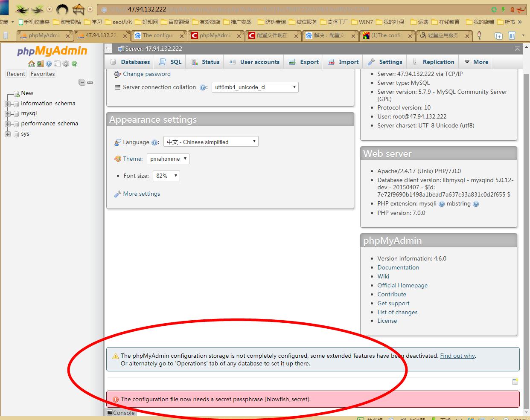Open the List of changes link
Image resolution: width=530 pixels, height=420 pixels.
click(397, 313)
